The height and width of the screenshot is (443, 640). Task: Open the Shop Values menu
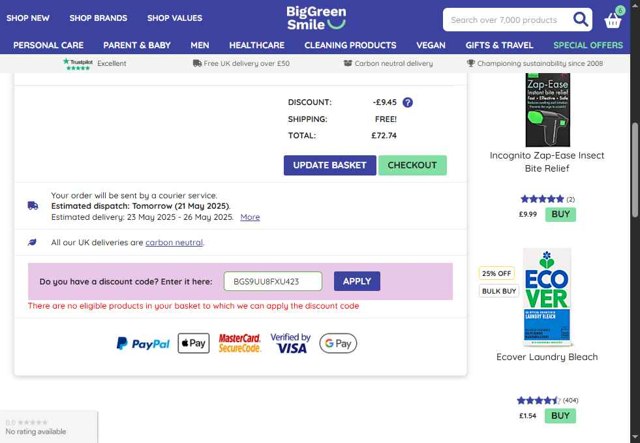pos(175,18)
